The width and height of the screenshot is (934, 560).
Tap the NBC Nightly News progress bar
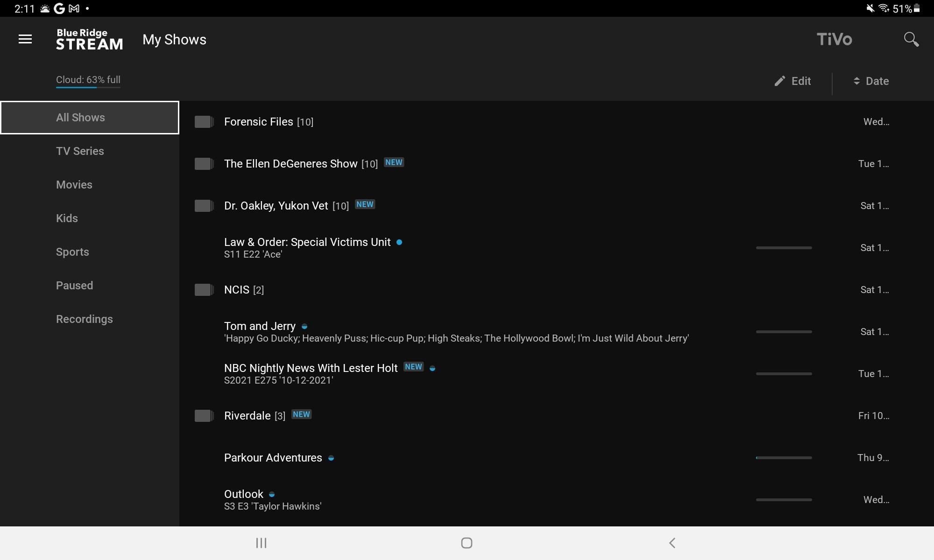click(784, 374)
